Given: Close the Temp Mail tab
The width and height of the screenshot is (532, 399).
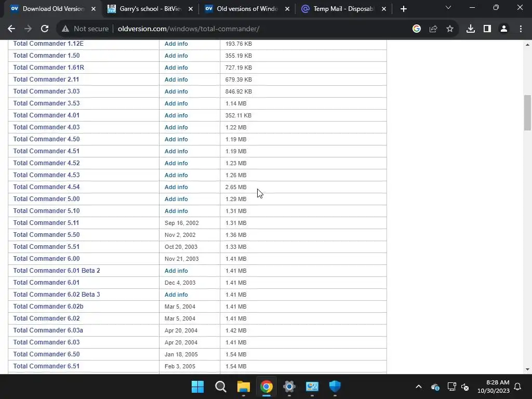Looking at the screenshot, I should click(x=384, y=9).
